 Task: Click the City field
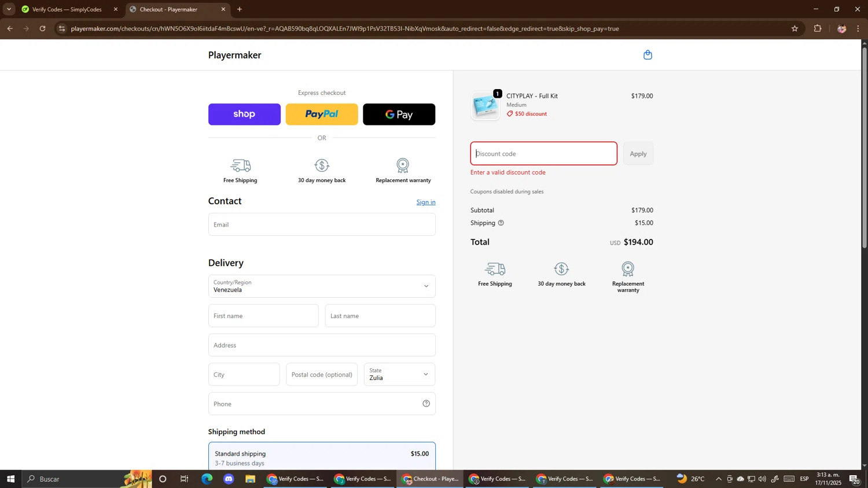244,374
